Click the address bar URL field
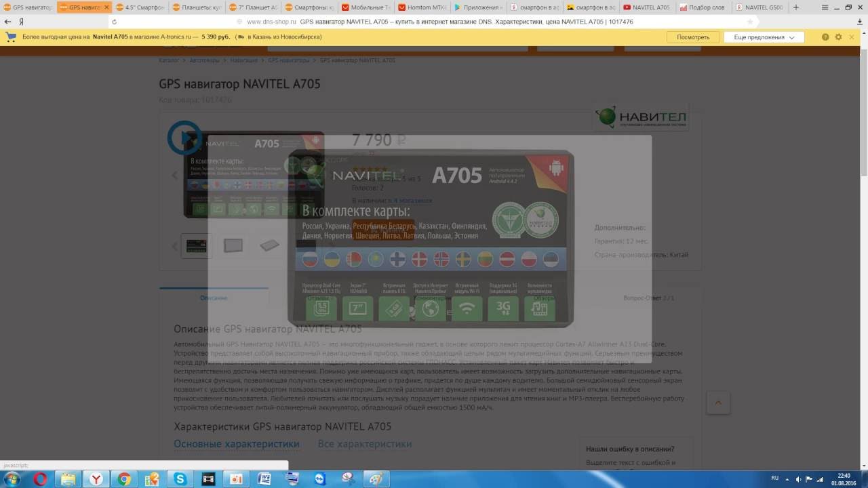Viewport: 868px width, 488px height. click(x=434, y=22)
